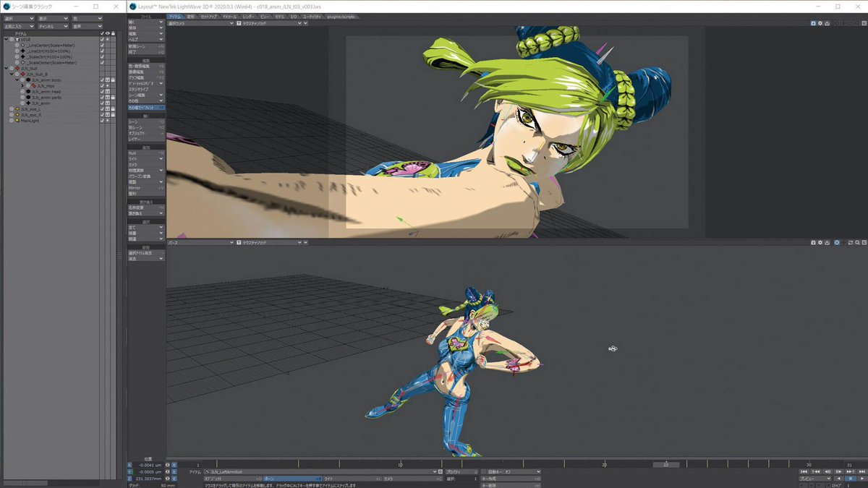Screen dimensions: 868x488
Task: Click the frame slider handle at 23
Action: (x=666, y=464)
